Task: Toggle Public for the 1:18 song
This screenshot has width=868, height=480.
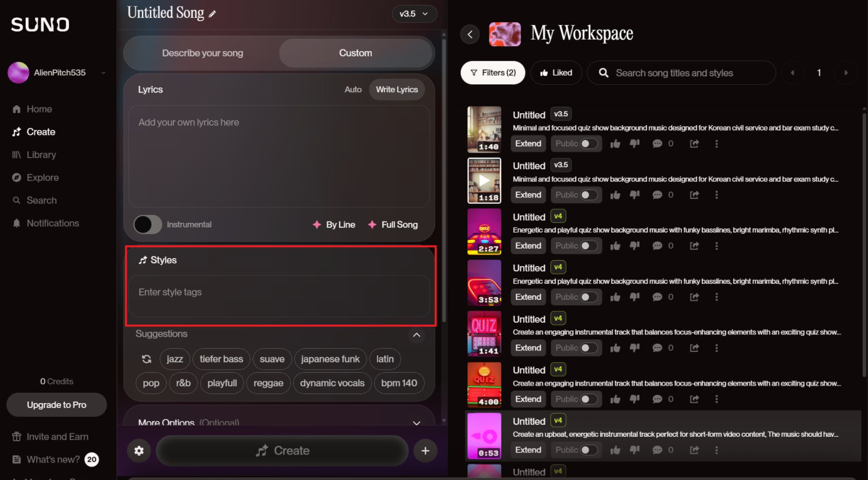Action: pos(589,195)
